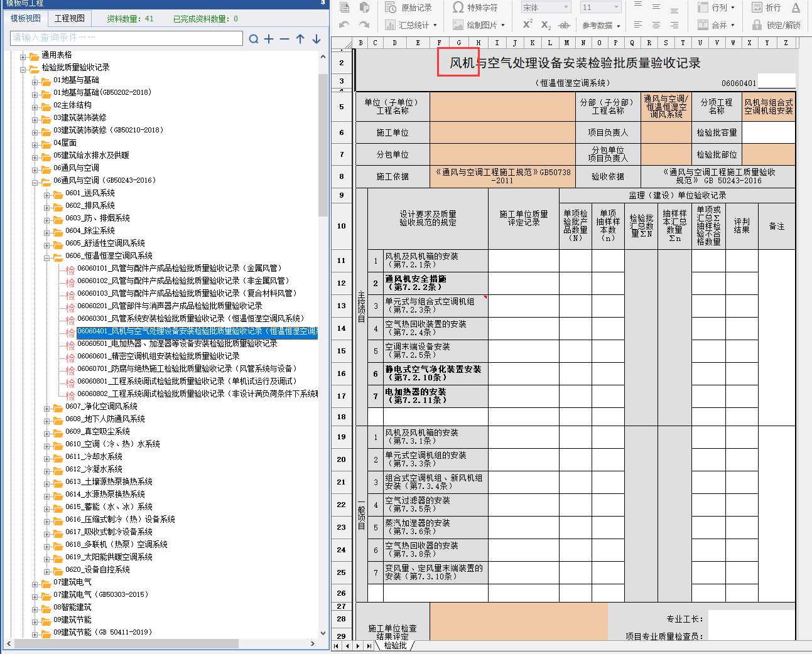Click the search query input field
812x654 pixels.
[x=126, y=38]
